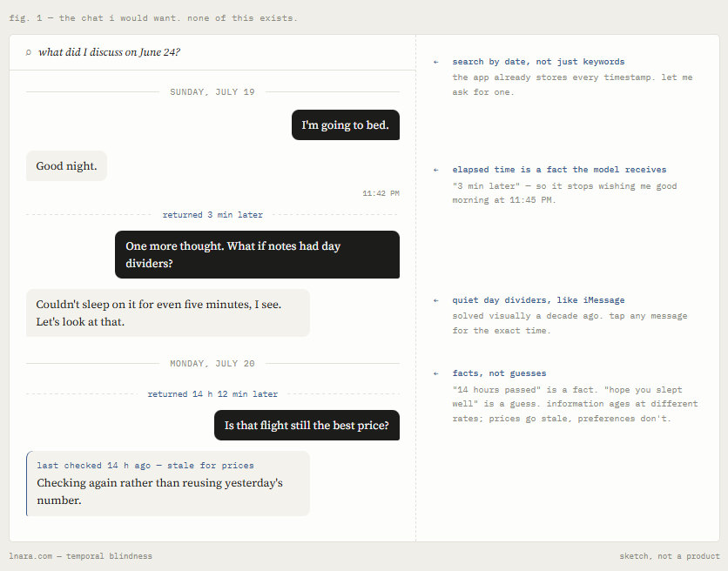
Task: Click the "MONDAY, JULY 20" day divider
Action: (212, 364)
